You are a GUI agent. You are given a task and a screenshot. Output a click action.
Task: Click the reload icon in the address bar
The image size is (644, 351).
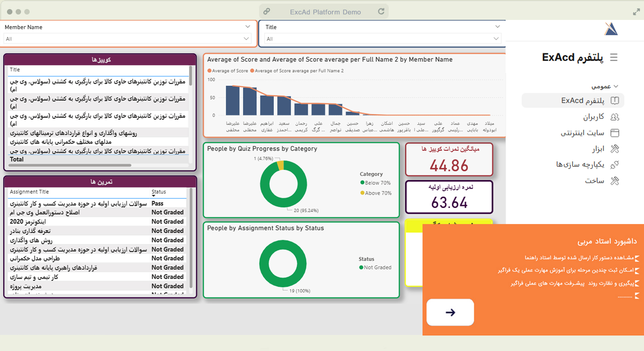pyautogui.click(x=381, y=12)
